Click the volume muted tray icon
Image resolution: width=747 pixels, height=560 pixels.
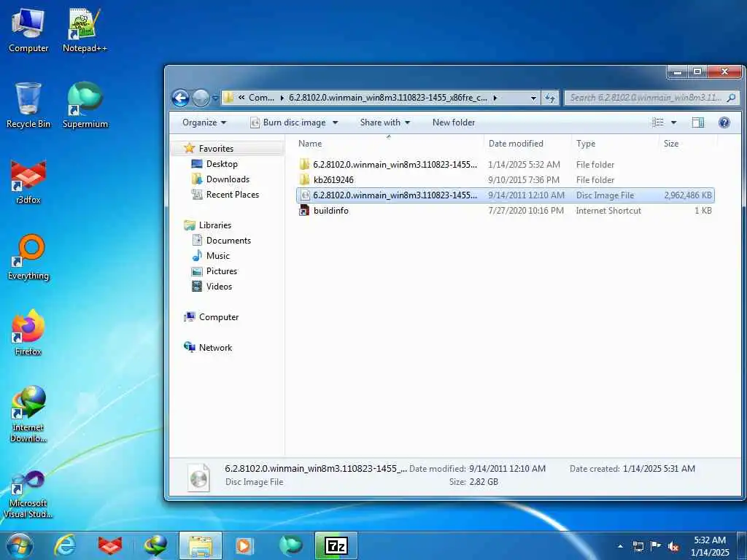pyautogui.click(x=673, y=546)
